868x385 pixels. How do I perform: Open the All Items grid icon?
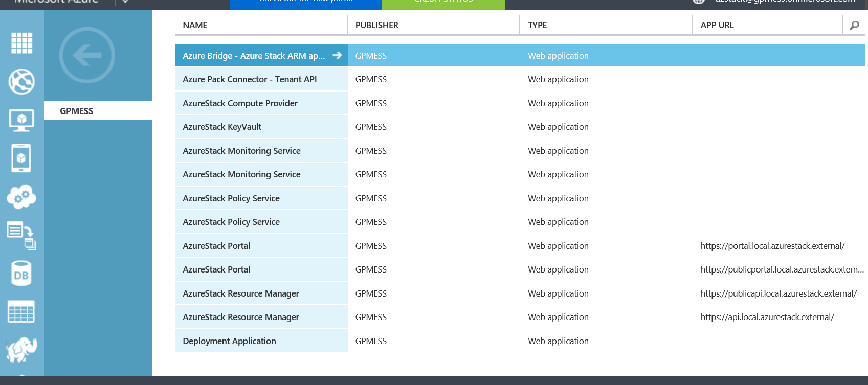pyautogui.click(x=21, y=43)
